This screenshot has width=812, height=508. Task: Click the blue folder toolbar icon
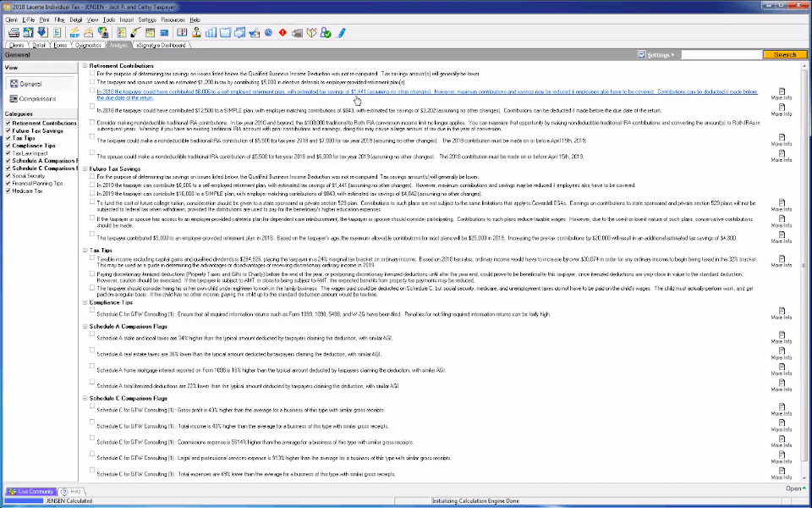click(225, 33)
